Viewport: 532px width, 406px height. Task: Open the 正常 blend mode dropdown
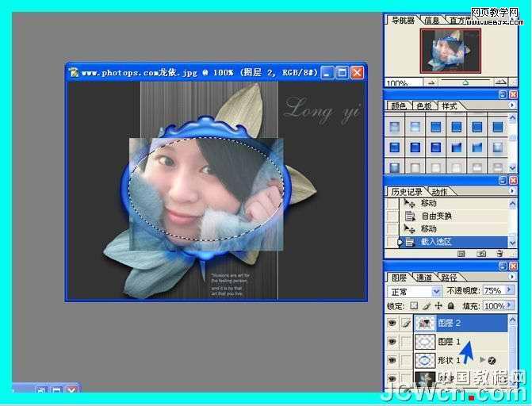click(x=415, y=291)
